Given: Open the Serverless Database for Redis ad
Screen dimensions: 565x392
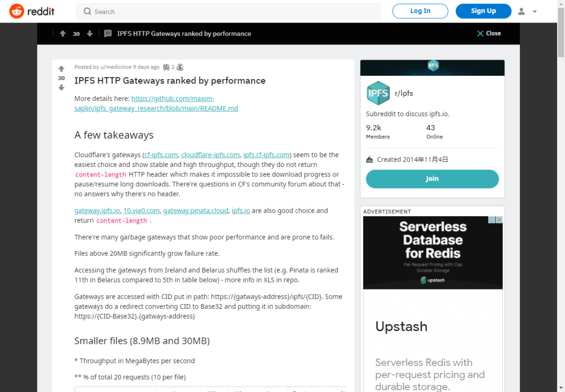Looking at the screenshot, I should click(433, 252).
